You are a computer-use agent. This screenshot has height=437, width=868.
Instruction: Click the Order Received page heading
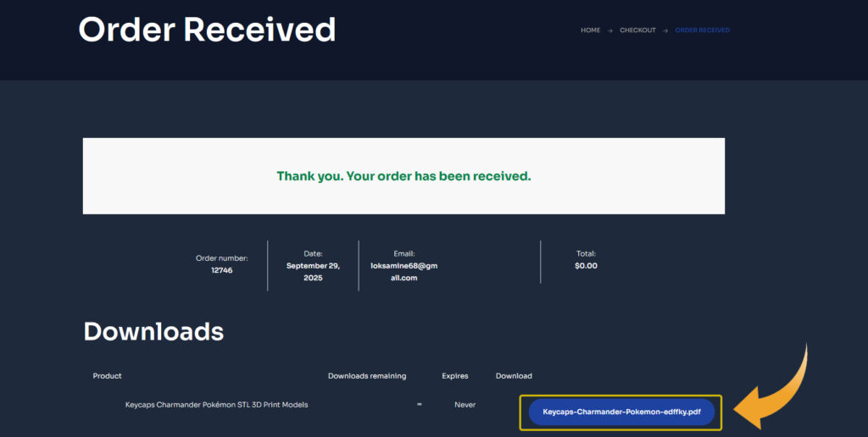point(207,30)
